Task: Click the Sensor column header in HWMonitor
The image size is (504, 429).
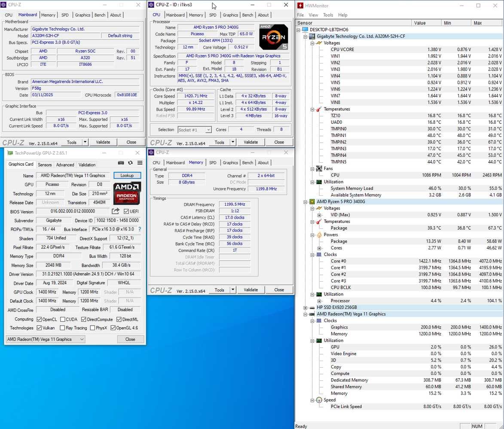Action: point(353,23)
